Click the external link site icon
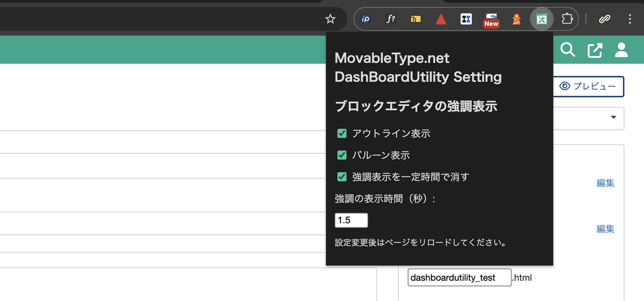Image resolution: width=644 pixels, height=301 pixels. pos(595,50)
